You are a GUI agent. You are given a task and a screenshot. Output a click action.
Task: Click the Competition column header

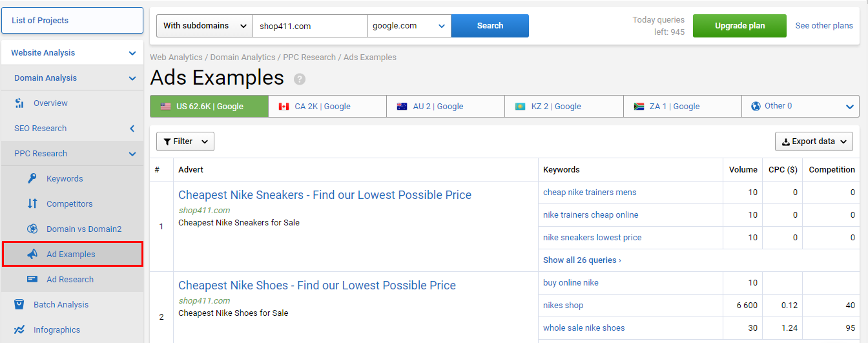832,170
